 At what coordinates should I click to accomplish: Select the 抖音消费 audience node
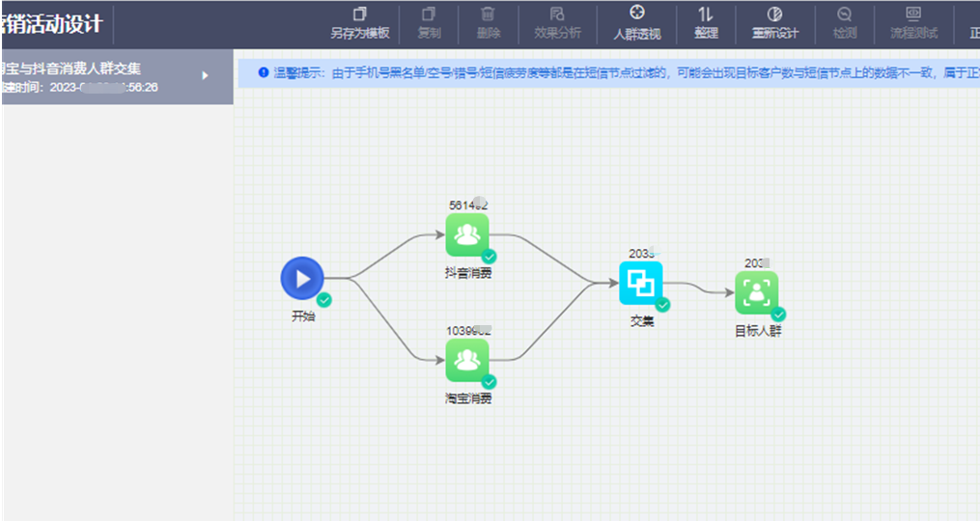pyautogui.click(x=467, y=235)
